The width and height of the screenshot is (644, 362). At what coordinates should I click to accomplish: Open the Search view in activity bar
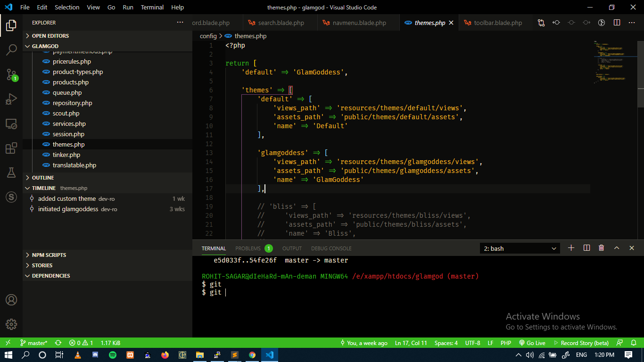tap(11, 50)
